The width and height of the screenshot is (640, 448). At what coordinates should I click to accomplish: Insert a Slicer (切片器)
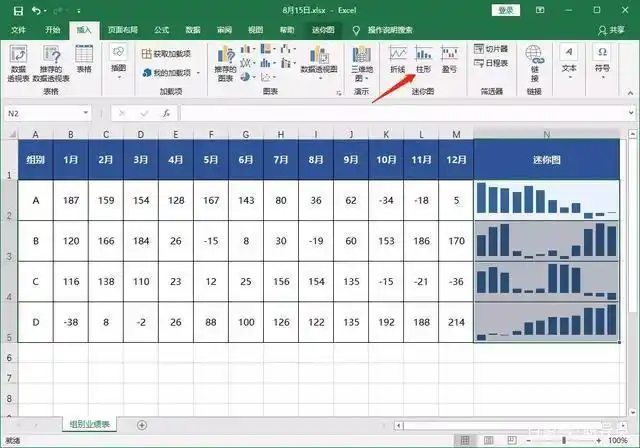coord(491,49)
